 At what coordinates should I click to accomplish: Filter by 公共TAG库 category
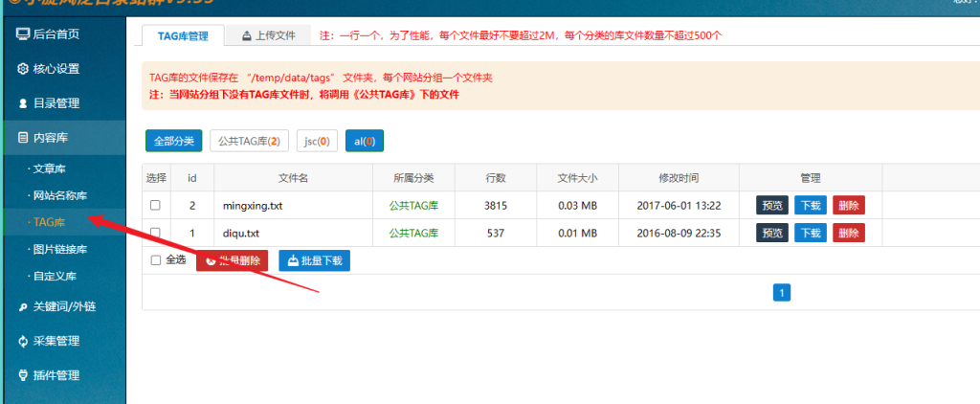coord(248,141)
